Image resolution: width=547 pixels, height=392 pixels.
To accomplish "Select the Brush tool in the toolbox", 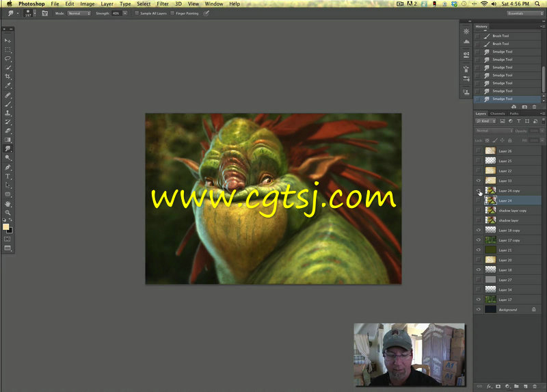I will [x=8, y=104].
